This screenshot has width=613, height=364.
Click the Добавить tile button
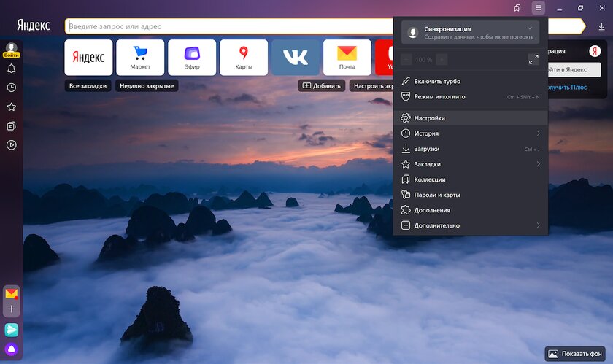click(x=321, y=85)
